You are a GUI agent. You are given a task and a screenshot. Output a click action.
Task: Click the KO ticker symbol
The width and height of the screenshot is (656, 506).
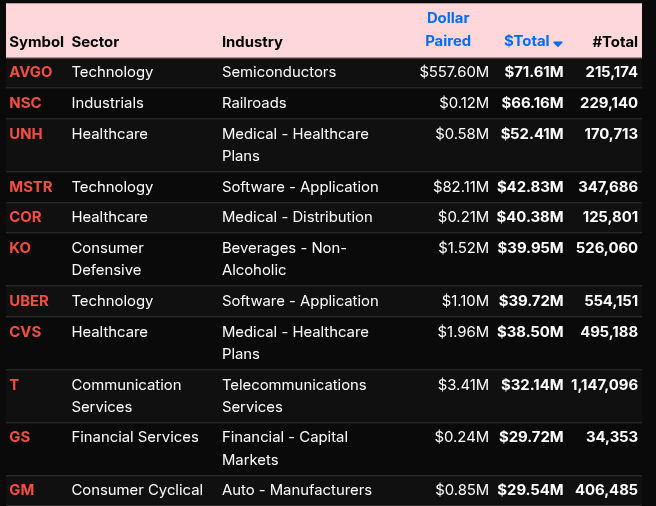click(x=20, y=248)
